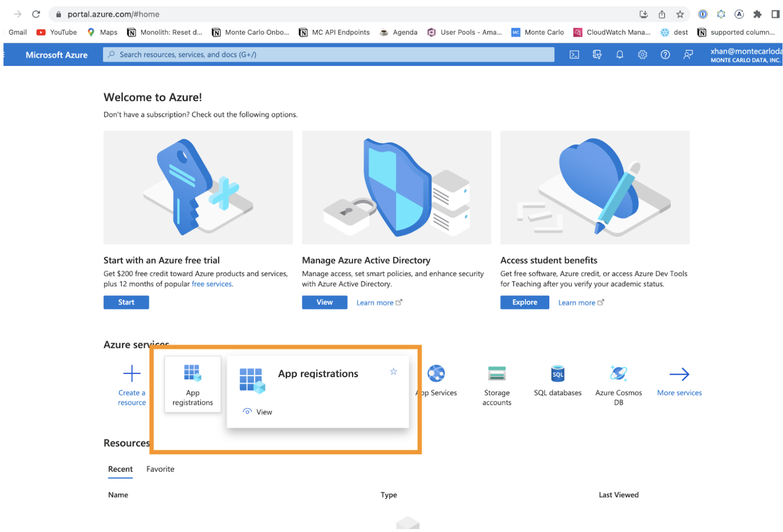Click the Active Directory shield illustration

pos(396,188)
